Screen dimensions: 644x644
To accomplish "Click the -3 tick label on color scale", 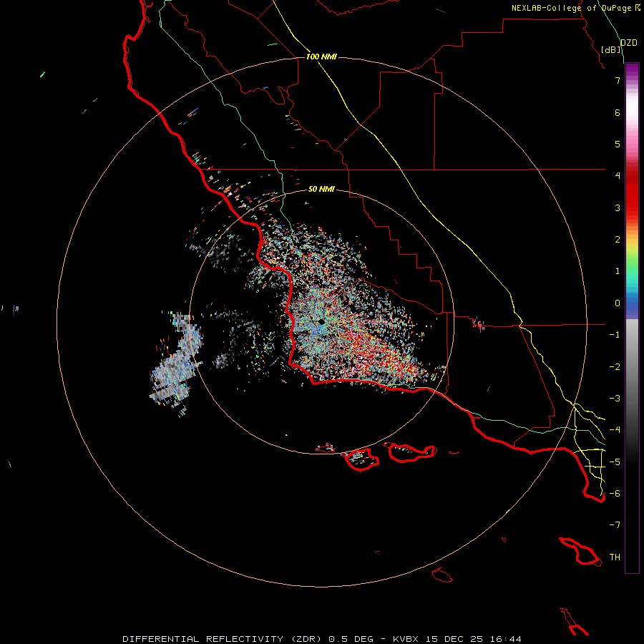I will 615,399.
